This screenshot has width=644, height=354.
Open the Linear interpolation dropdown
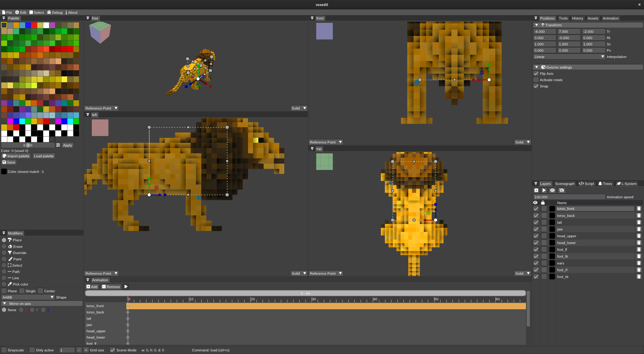coord(569,57)
